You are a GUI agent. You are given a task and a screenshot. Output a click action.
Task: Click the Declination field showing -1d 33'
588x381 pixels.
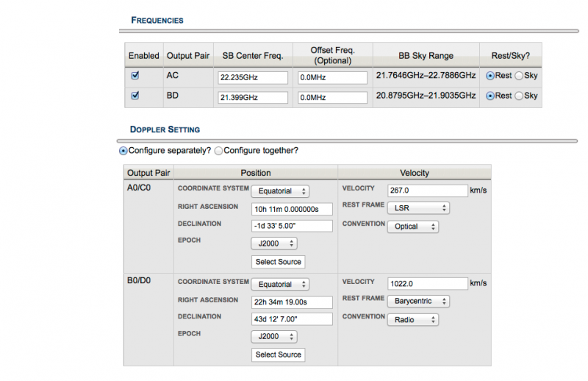(x=292, y=226)
